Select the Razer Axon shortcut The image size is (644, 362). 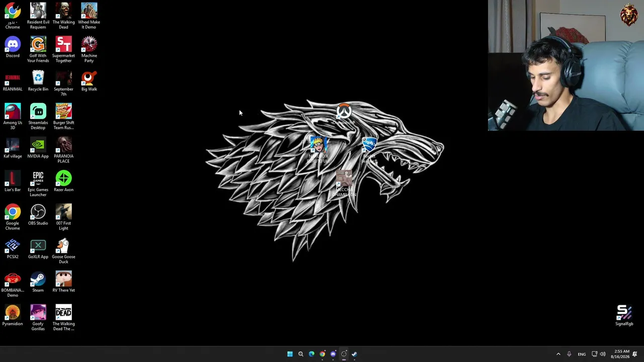click(63, 182)
